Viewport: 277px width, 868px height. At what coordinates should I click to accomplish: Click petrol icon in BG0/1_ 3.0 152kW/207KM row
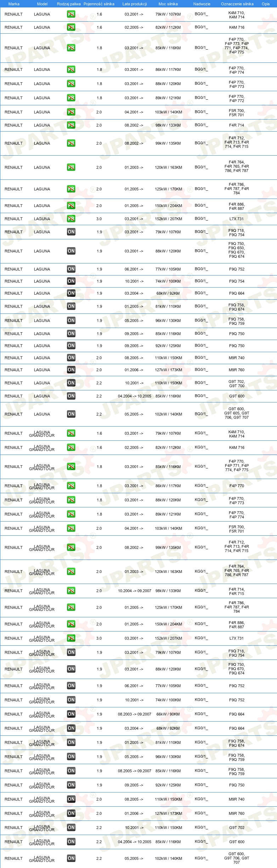coord(71,219)
